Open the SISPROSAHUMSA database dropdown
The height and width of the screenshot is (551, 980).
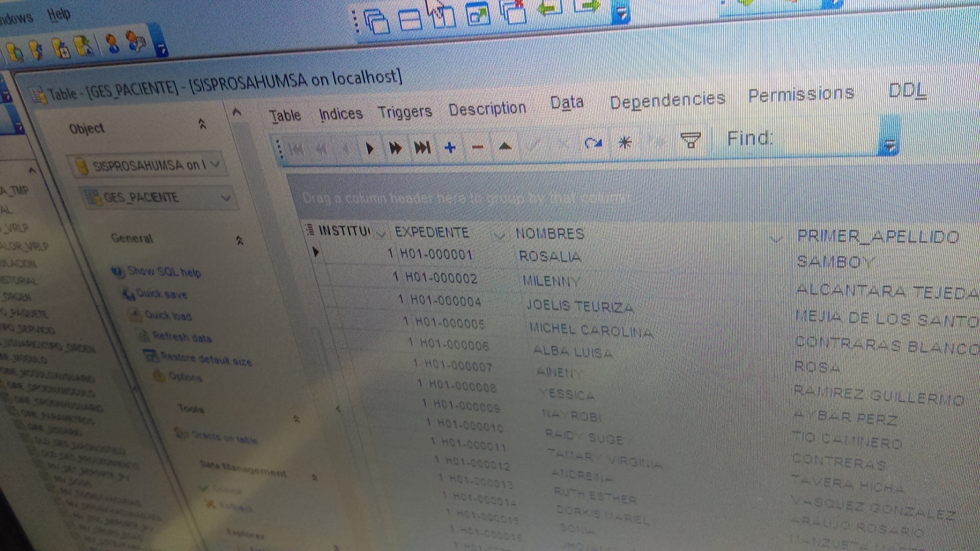coord(215,164)
